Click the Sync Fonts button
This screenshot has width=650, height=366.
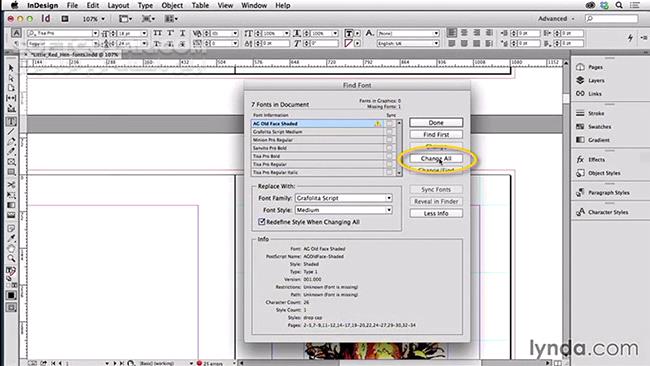436,189
